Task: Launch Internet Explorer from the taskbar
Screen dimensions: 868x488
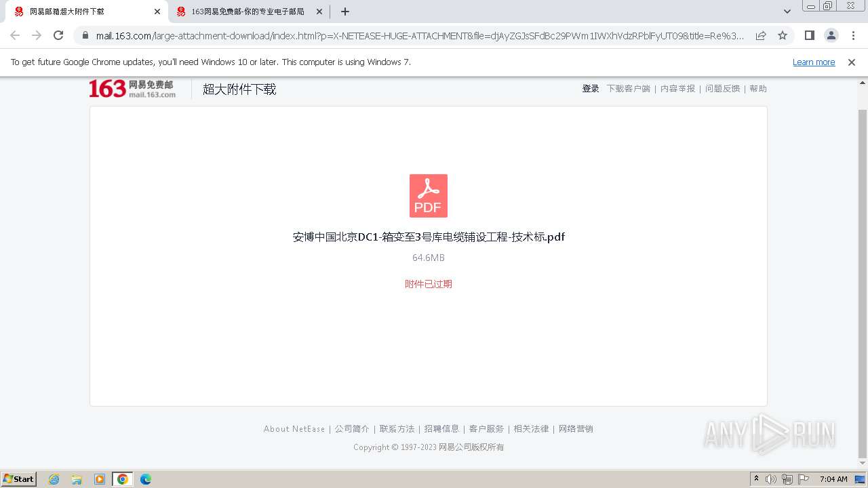Action: pos(54,479)
